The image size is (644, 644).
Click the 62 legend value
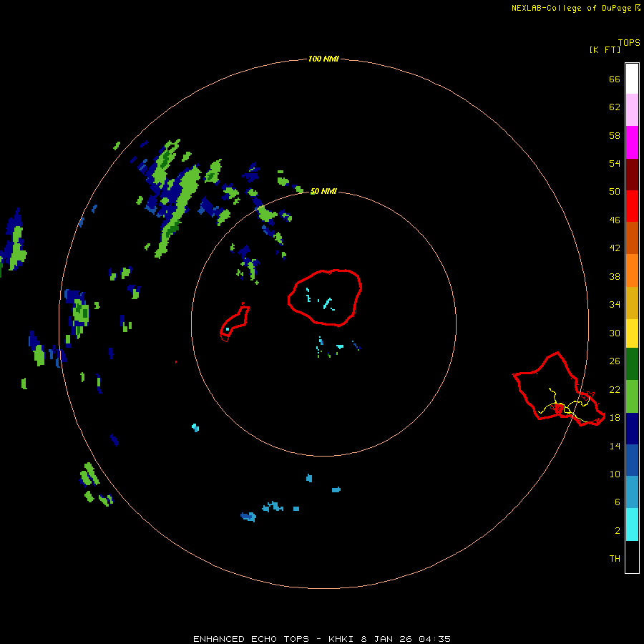[615, 107]
